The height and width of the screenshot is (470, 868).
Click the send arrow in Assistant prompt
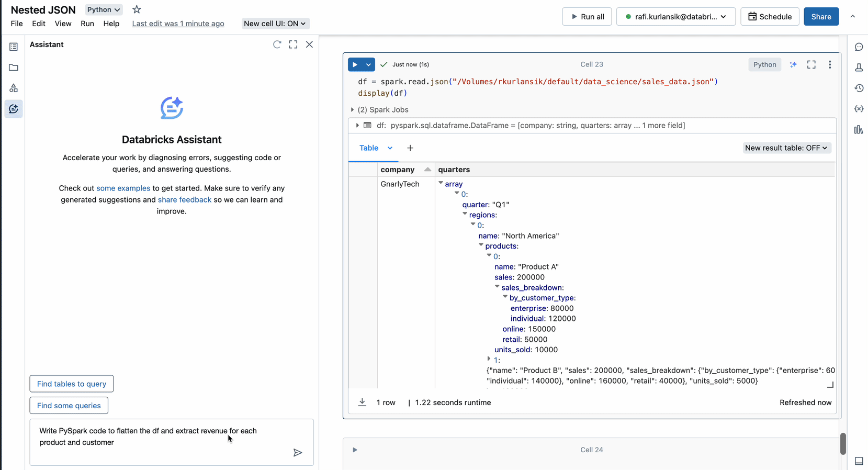coord(298,453)
